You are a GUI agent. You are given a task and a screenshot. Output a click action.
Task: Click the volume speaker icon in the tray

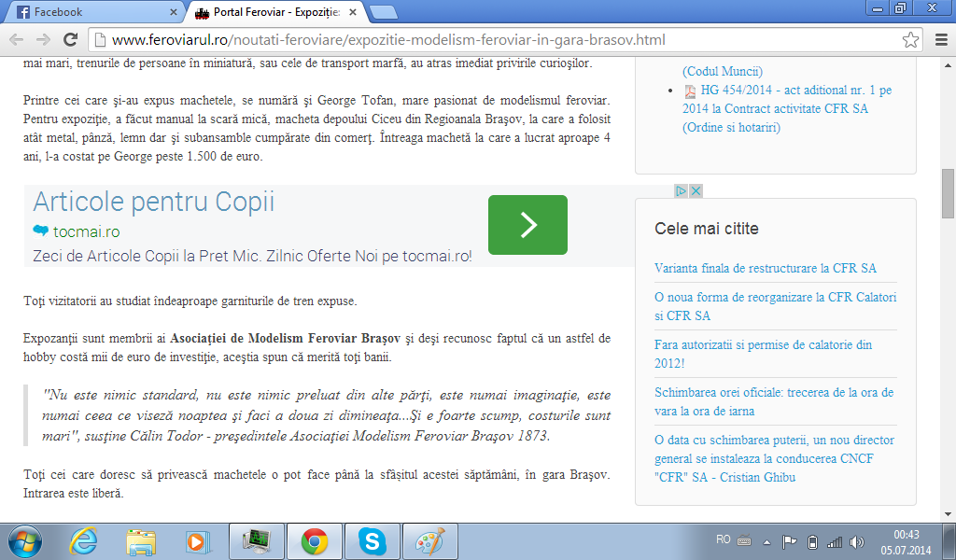857,541
